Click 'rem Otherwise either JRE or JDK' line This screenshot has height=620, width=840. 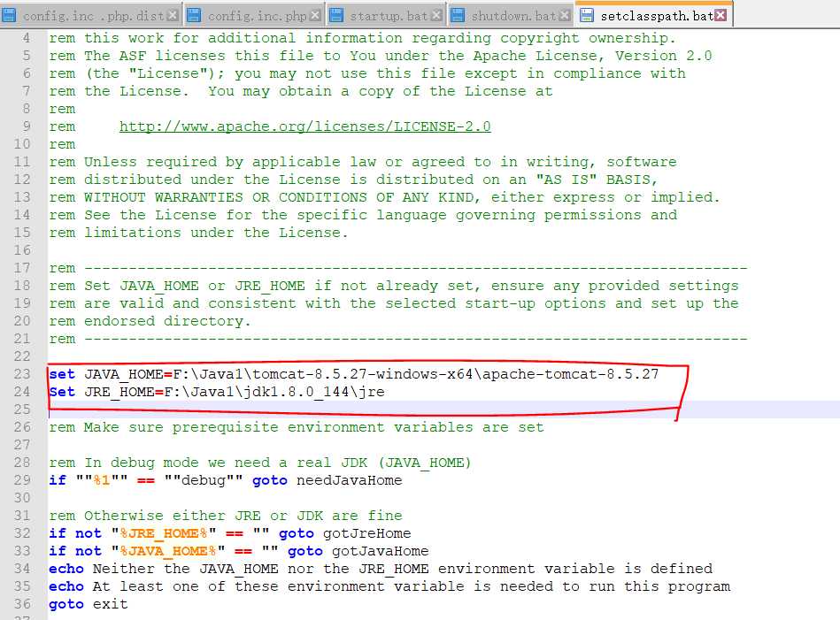(226, 515)
